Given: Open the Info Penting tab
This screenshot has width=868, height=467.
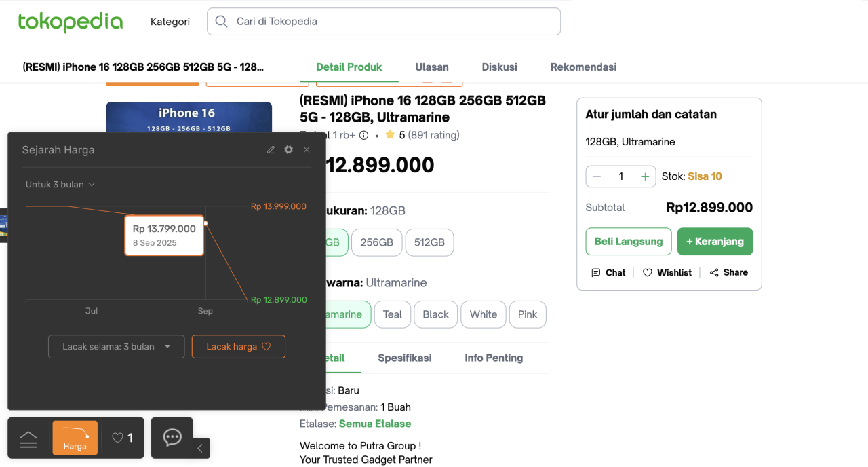Looking at the screenshot, I should [x=494, y=358].
